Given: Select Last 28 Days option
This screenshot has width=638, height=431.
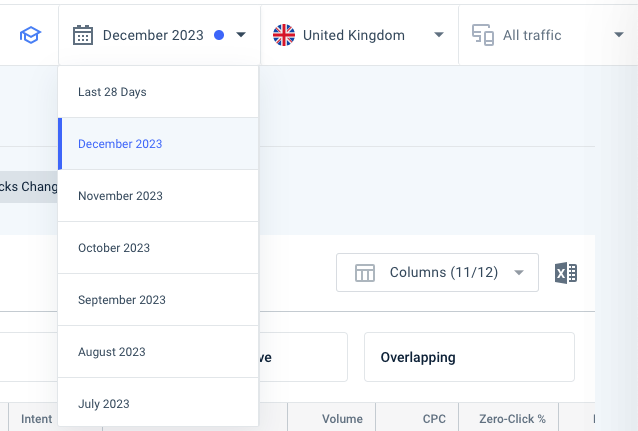Looking at the screenshot, I should [x=158, y=92].
